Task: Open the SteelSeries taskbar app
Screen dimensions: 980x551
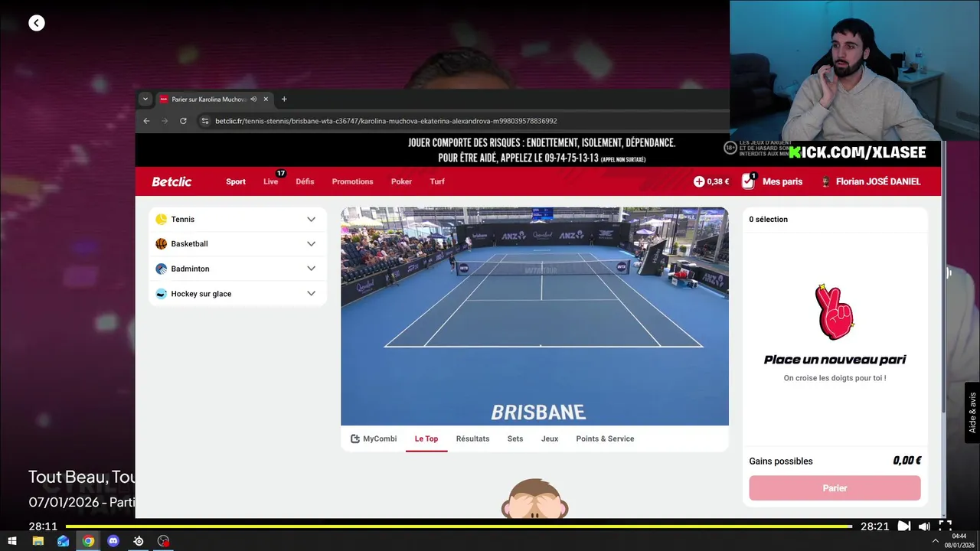Action: point(139,541)
